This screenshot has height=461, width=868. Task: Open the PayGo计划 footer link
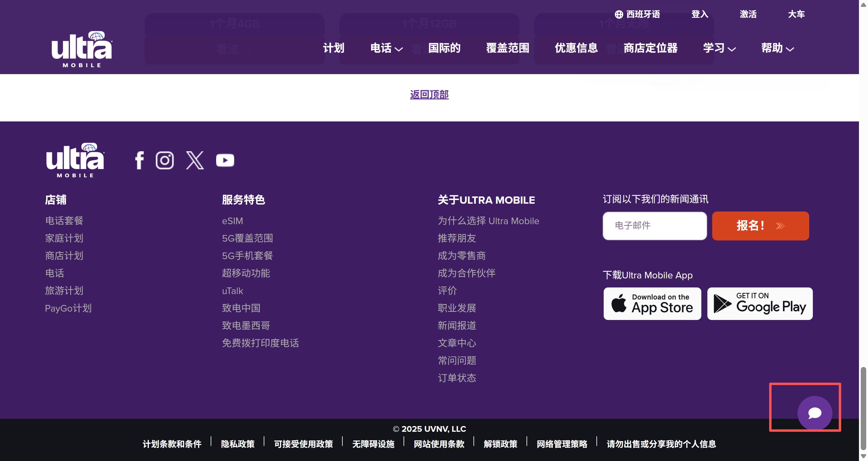click(68, 308)
